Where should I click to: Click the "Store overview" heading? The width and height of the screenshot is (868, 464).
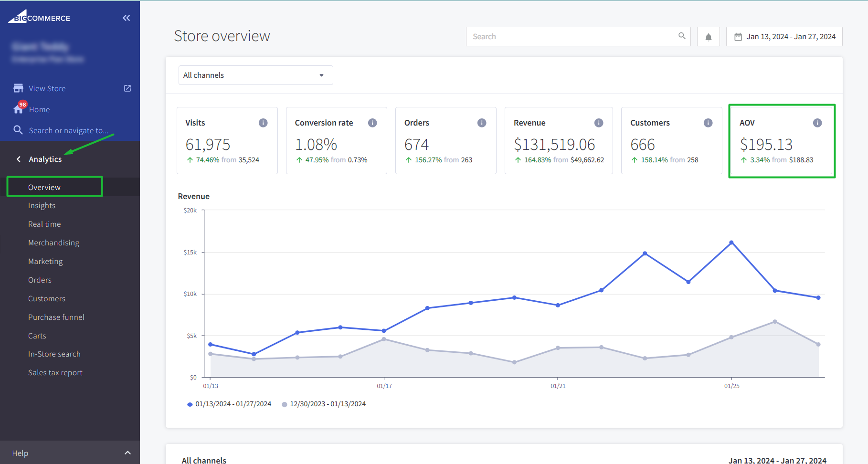222,36
